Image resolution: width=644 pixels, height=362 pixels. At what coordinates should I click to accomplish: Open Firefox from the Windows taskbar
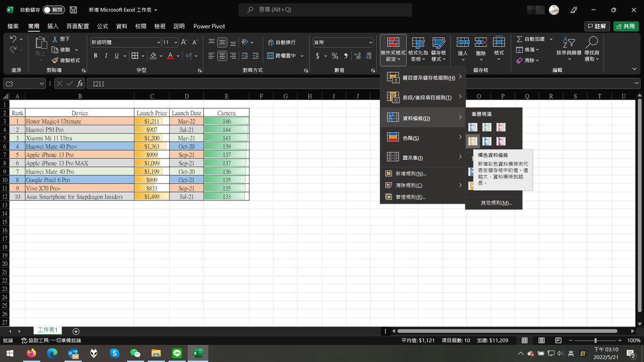(x=32, y=353)
